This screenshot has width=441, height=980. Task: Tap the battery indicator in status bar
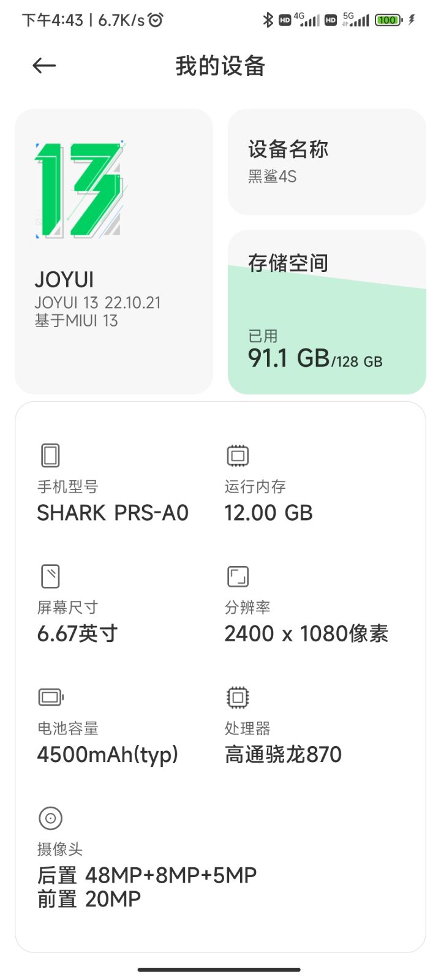[388, 20]
